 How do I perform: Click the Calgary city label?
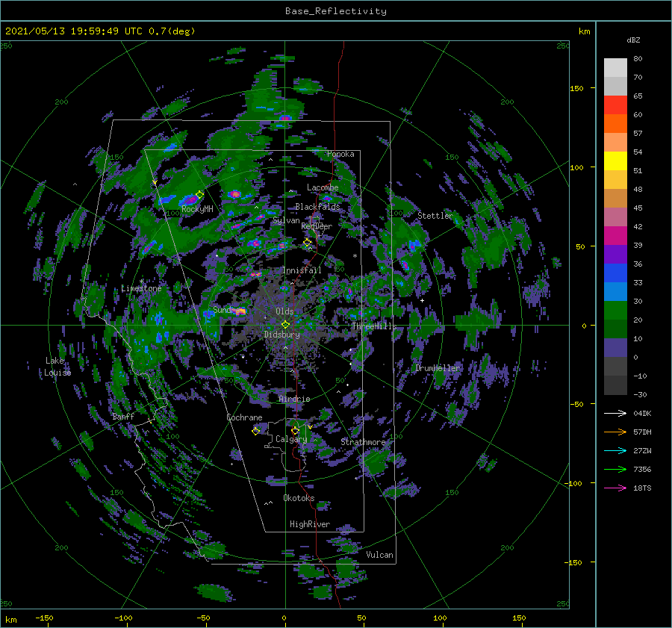291,439
